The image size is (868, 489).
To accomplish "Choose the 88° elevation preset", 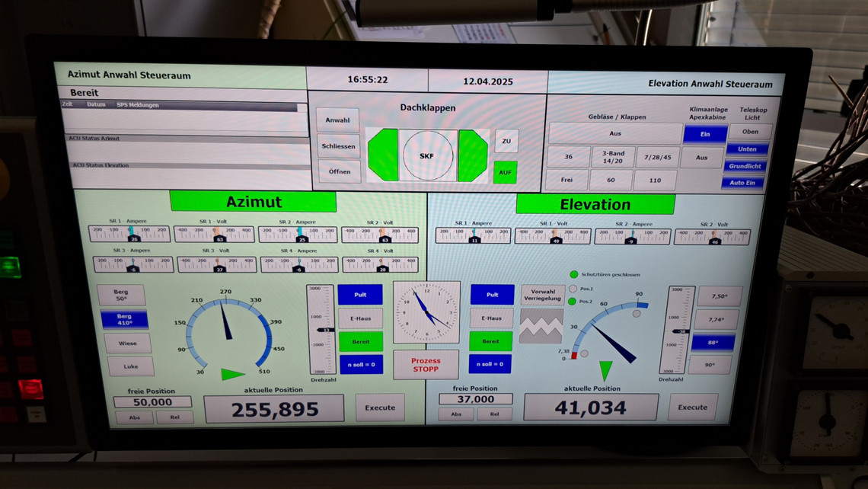I will click(x=713, y=342).
